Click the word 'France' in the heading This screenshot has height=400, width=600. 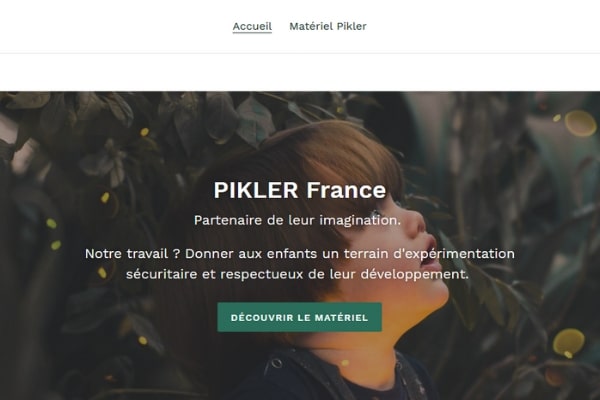pyautogui.click(x=346, y=190)
